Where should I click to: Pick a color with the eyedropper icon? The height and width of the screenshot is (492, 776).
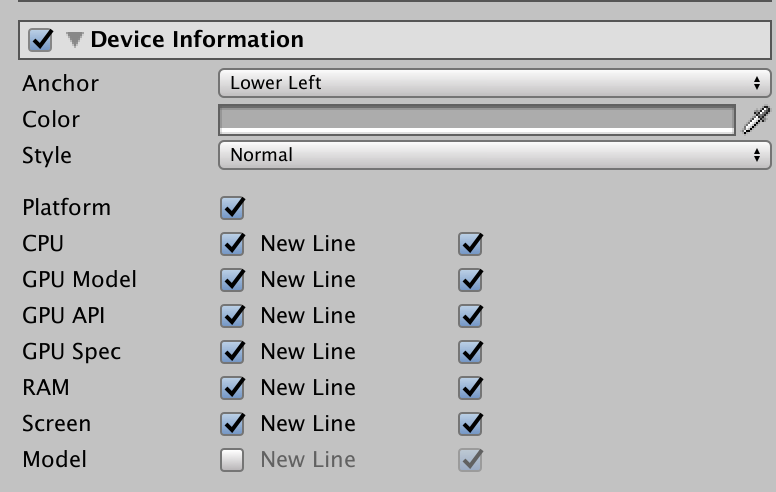click(756, 119)
